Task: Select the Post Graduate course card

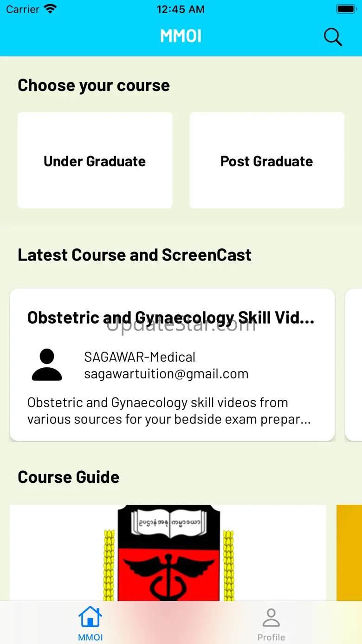Action: (267, 160)
